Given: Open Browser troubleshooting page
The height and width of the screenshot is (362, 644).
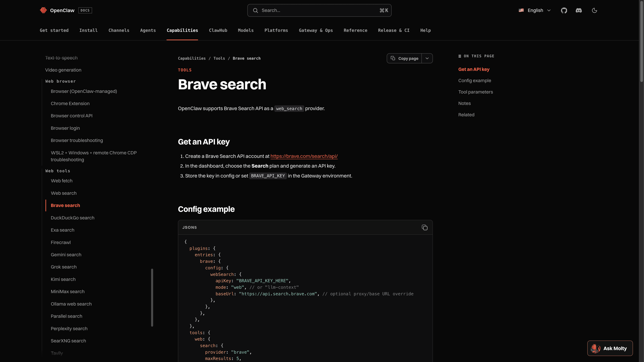Looking at the screenshot, I should [77, 140].
